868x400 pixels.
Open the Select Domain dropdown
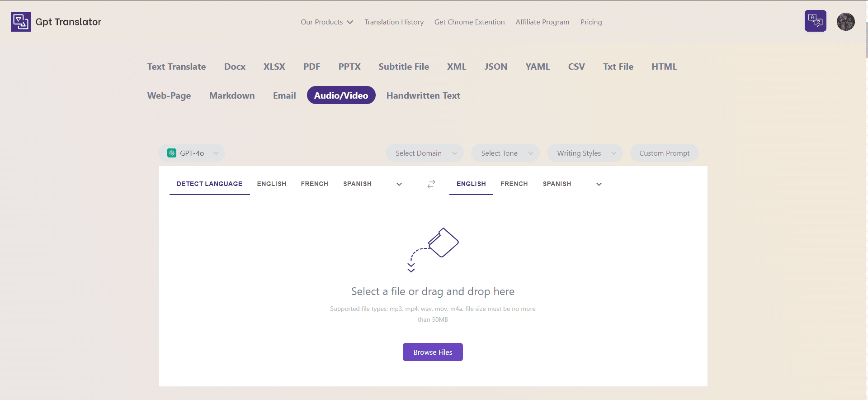coord(425,153)
